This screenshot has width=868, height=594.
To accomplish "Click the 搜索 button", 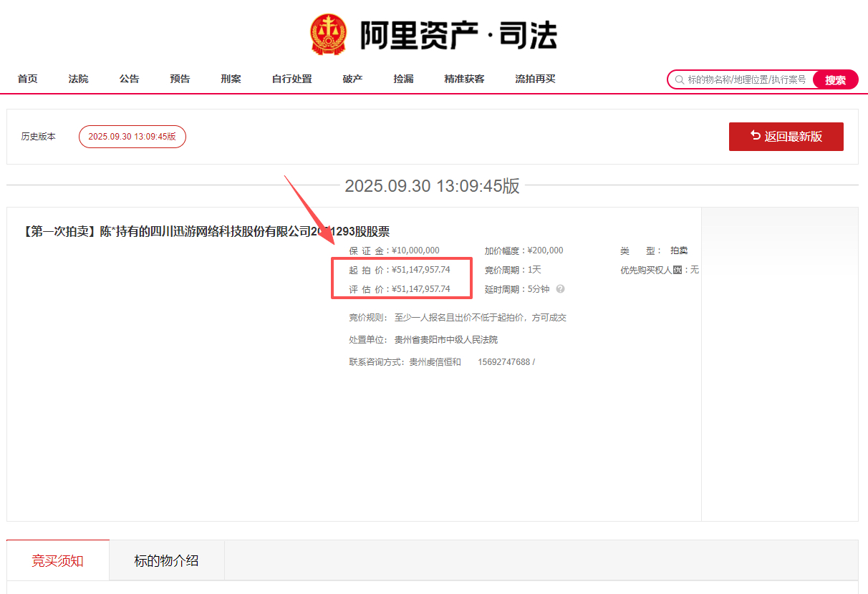I will click(835, 80).
